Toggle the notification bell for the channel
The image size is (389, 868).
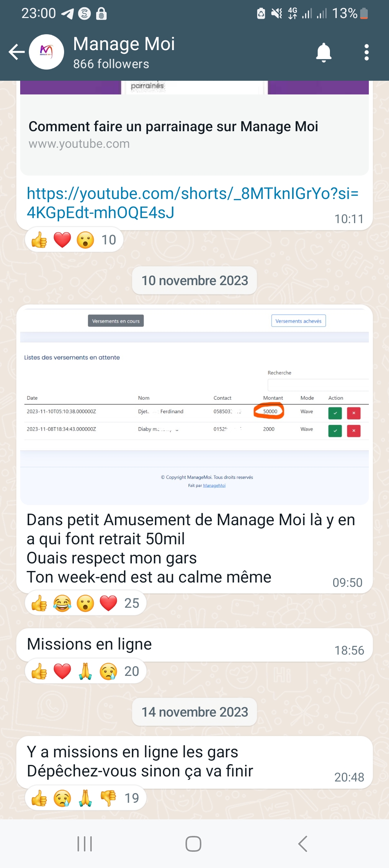[x=323, y=52]
